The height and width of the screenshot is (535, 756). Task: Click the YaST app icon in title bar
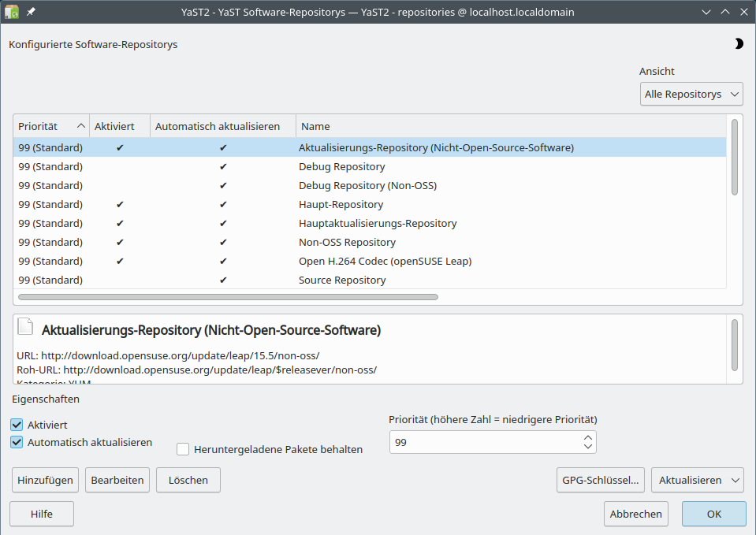point(12,12)
